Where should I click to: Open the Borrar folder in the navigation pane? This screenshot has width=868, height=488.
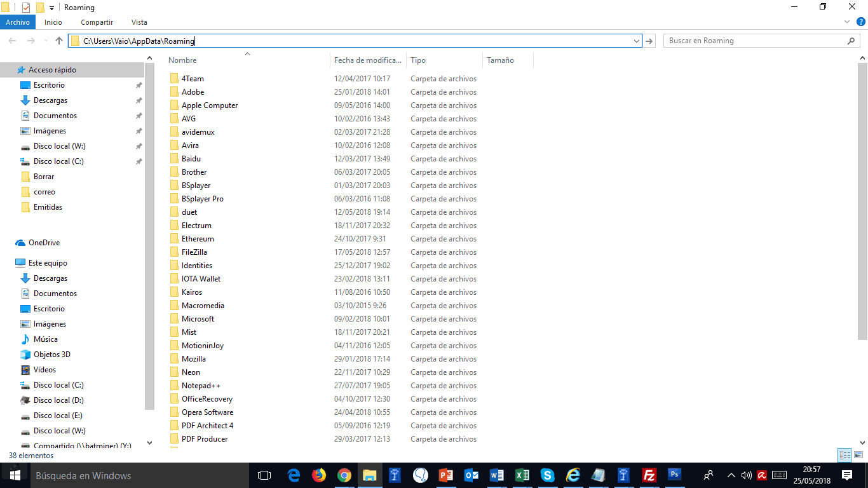pos(44,177)
